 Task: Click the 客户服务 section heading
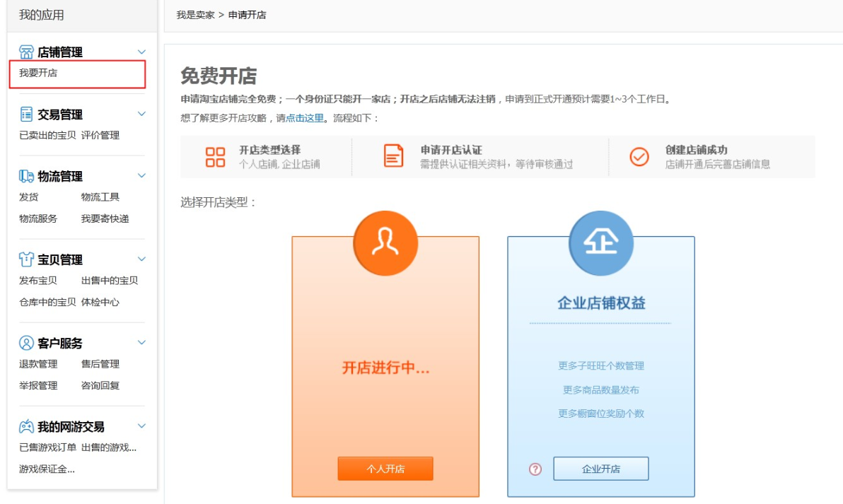pyautogui.click(x=60, y=343)
